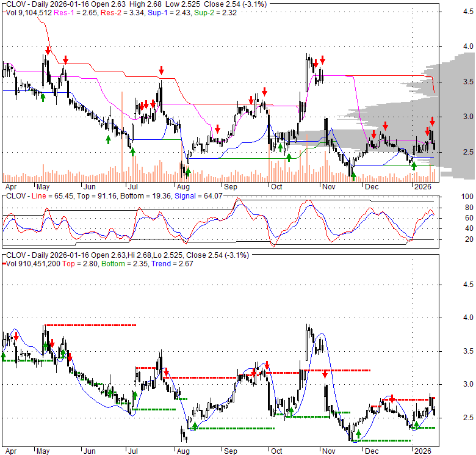Click the 'Apr' month label under top chart
The width and height of the screenshot is (476, 455).
[x=11, y=187]
